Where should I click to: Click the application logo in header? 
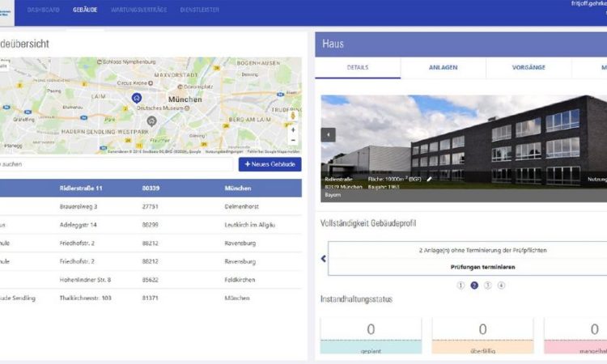pyautogui.click(x=6, y=13)
